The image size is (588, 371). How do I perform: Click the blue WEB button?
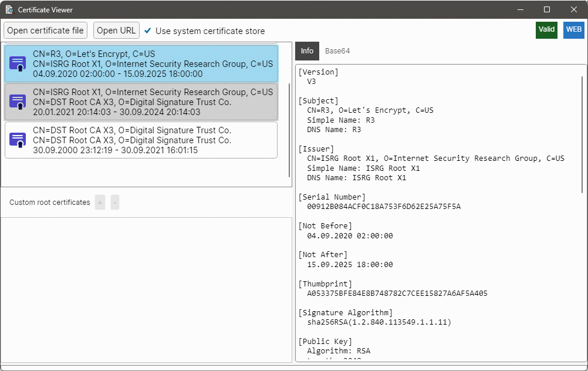click(x=574, y=29)
